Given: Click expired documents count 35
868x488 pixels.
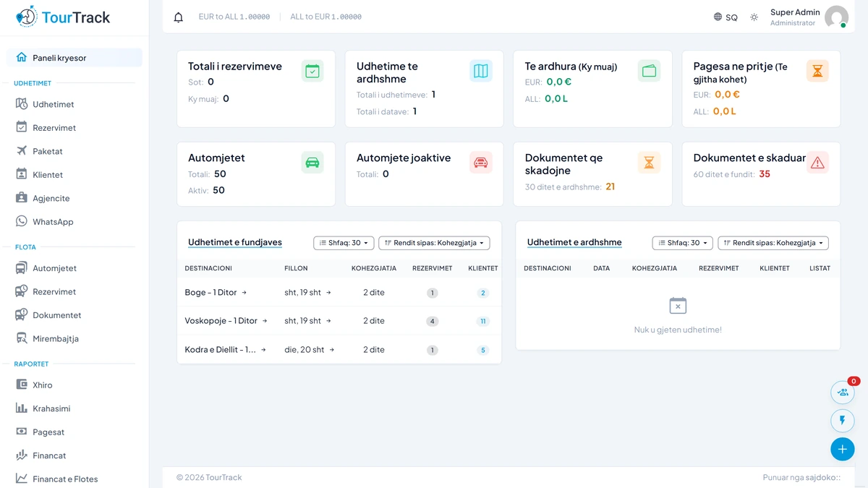Looking at the screenshot, I should pyautogui.click(x=765, y=174).
